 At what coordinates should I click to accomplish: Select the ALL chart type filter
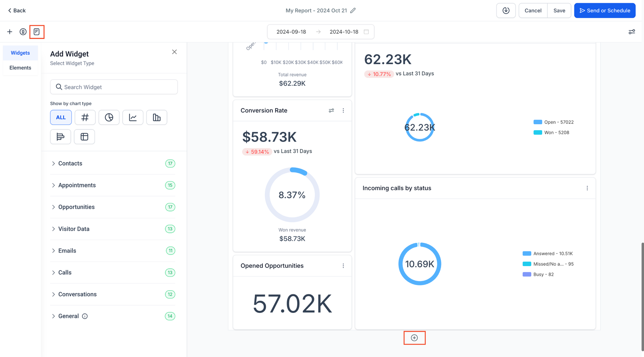pos(61,117)
